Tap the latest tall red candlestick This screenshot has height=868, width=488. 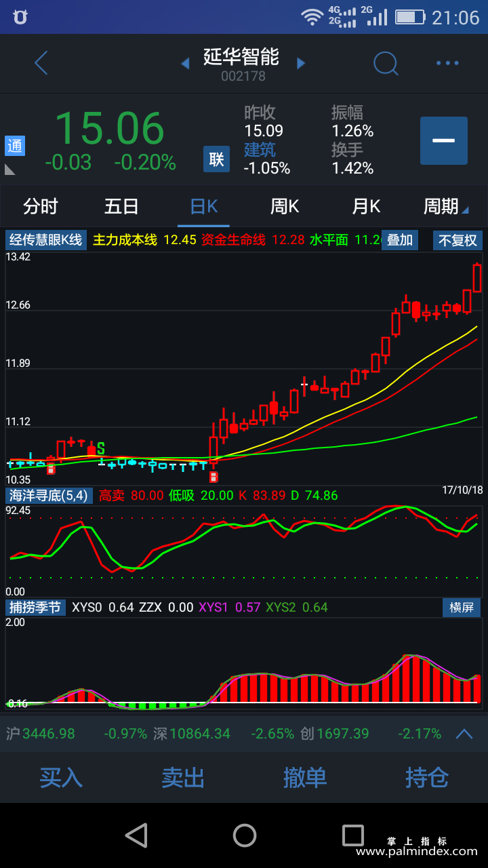pos(477,278)
